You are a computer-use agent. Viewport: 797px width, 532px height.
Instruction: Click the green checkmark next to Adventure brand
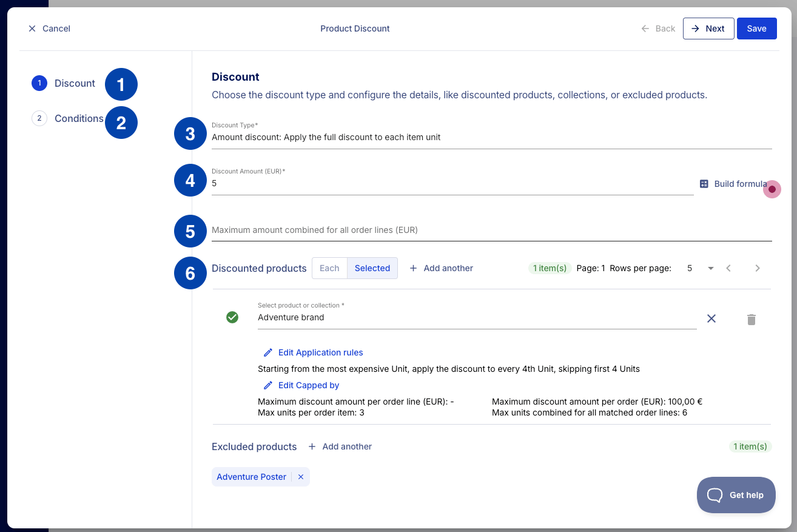click(232, 317)
